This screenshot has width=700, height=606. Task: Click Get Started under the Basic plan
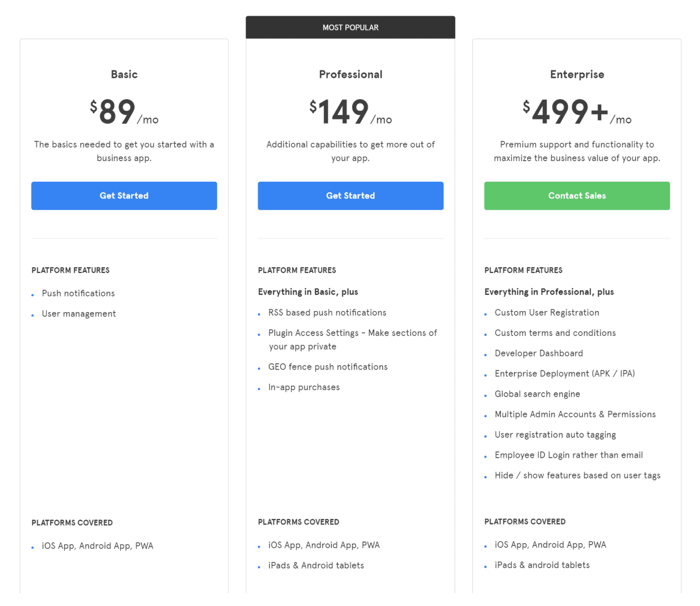pyautogui.click(x=124, y=196)
